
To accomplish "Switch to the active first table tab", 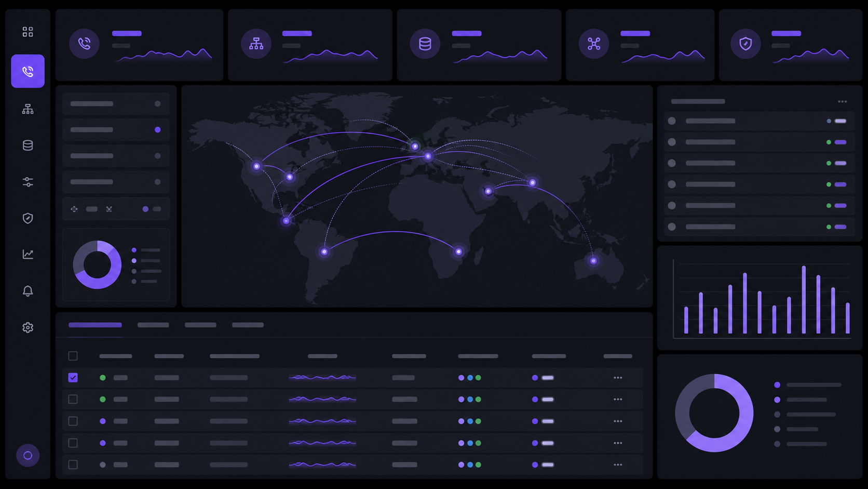I will coord(95,325).
